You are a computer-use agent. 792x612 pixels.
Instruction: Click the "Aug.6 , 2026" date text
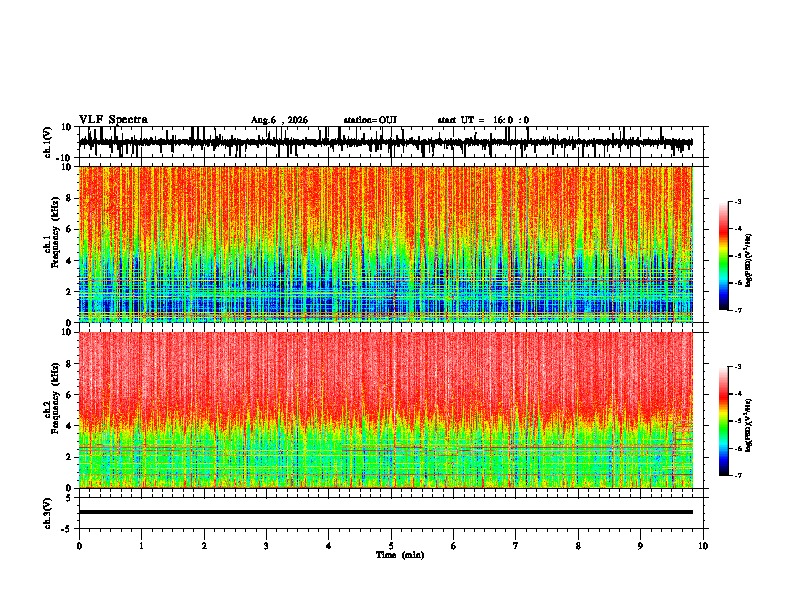click(x=279, y=120)
